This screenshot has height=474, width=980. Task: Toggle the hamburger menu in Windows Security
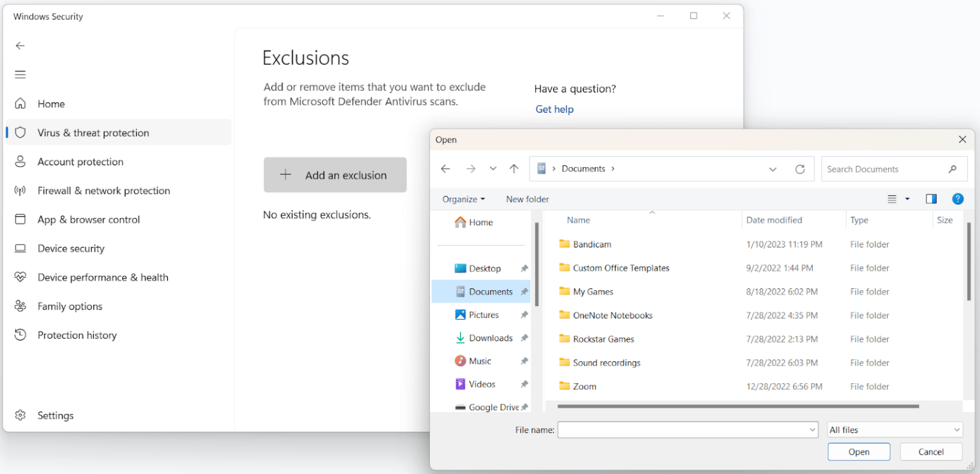point(20,75)
